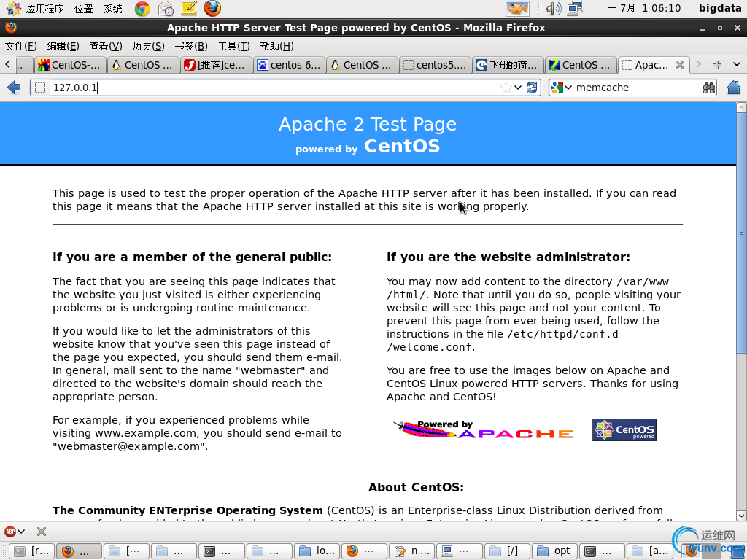747x560 pixels.
Task: Open the 'lo...' folder taskbar window
Action: (x=317, y=551)
